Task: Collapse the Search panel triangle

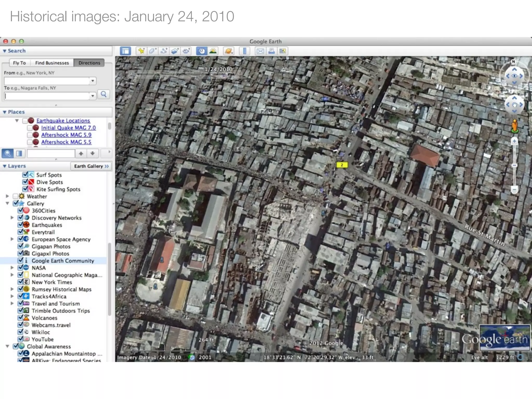Action: pos(4,51)
